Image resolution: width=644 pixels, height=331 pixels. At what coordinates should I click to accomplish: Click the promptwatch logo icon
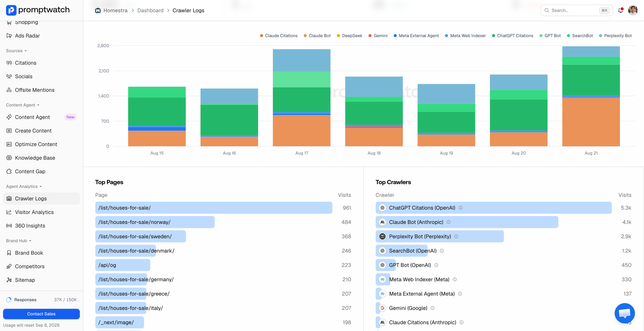11,10
